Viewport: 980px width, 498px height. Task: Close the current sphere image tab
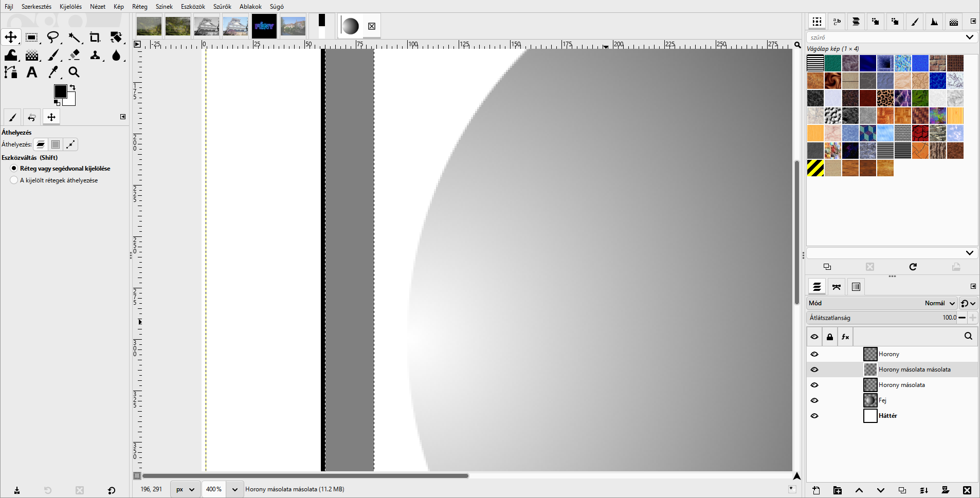coord(372,26)
